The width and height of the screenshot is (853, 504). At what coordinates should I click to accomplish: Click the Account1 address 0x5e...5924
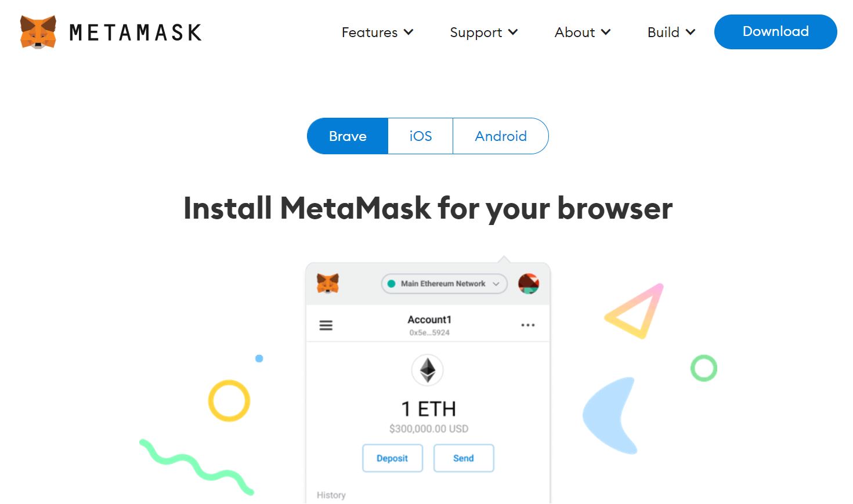click(x=429, y=333)
